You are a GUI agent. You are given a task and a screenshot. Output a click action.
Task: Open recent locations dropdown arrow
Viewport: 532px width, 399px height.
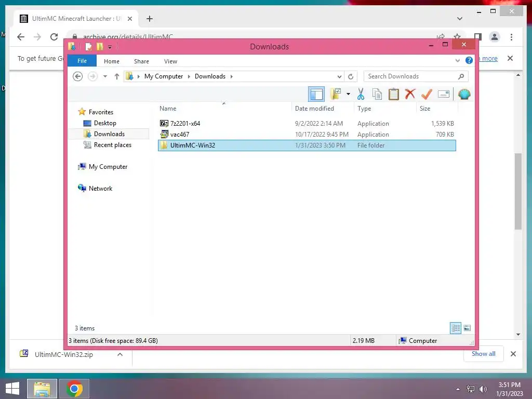coord(105,76)
